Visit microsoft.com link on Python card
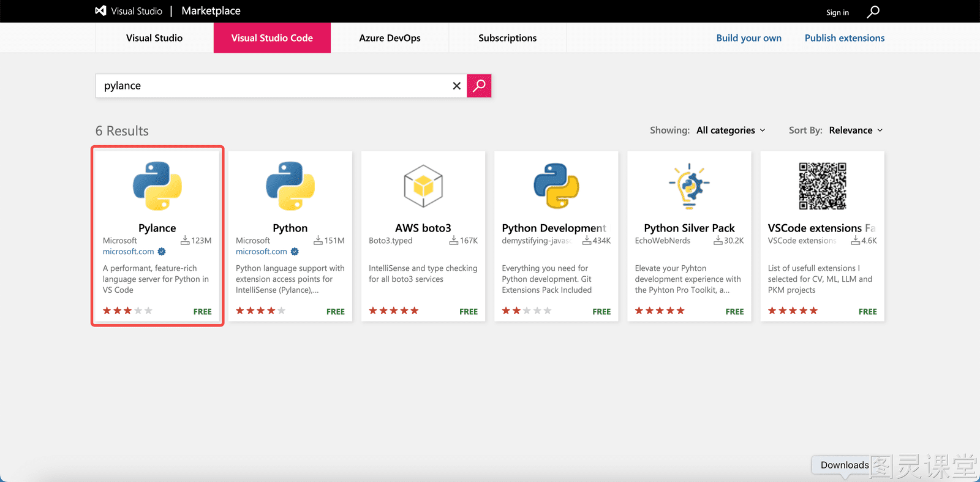 [x=262, y=252]
